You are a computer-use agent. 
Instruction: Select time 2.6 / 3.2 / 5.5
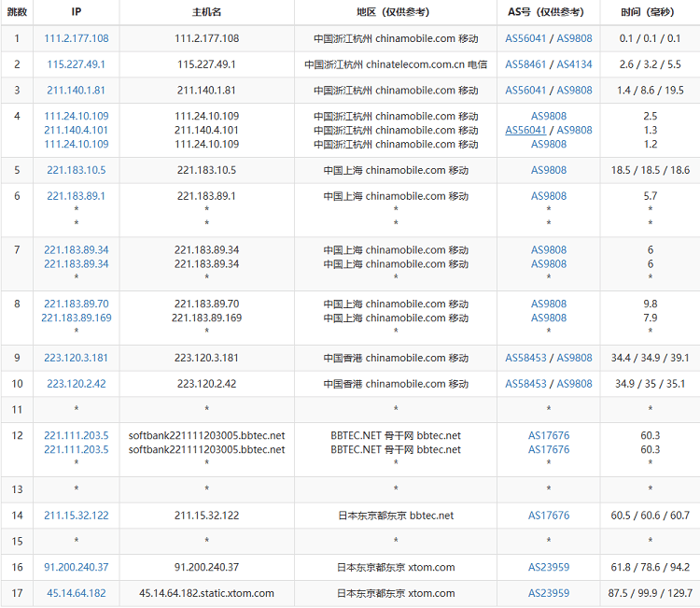tap(650, 64)
